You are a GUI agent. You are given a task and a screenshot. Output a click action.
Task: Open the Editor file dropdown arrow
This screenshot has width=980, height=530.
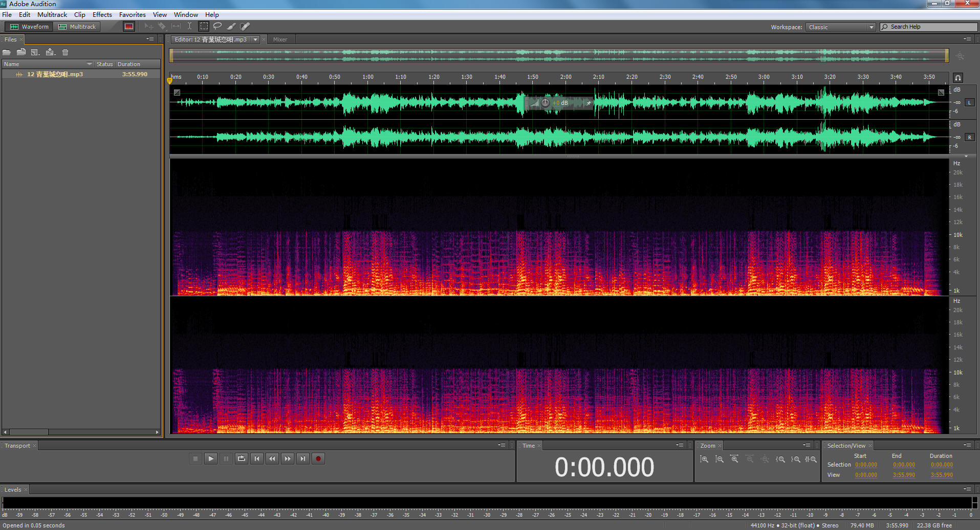[x=255, y=39]
